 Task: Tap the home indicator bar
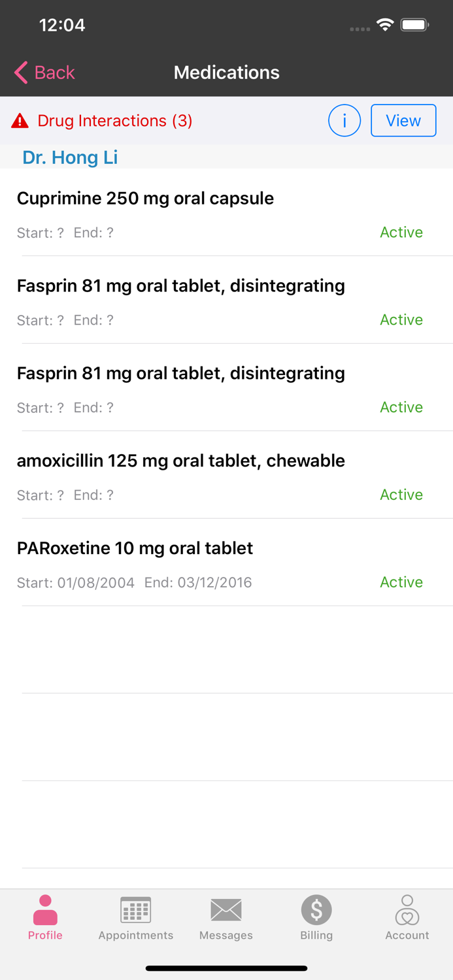tap(226, 968)
